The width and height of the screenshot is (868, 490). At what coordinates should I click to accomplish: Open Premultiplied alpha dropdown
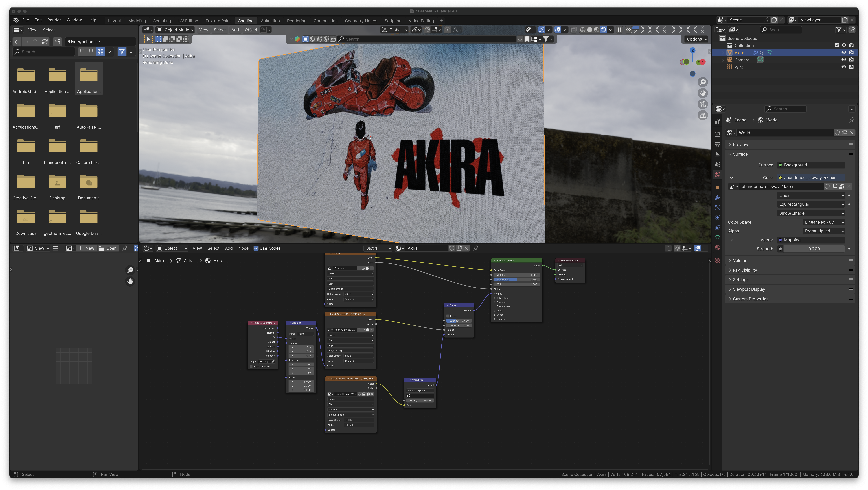click(x=824, y=231)
